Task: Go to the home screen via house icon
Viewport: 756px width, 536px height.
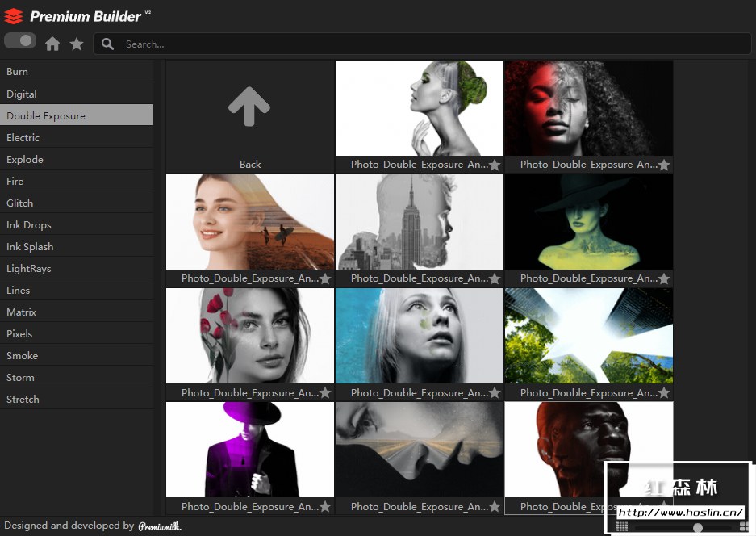Action: [52, 44]
